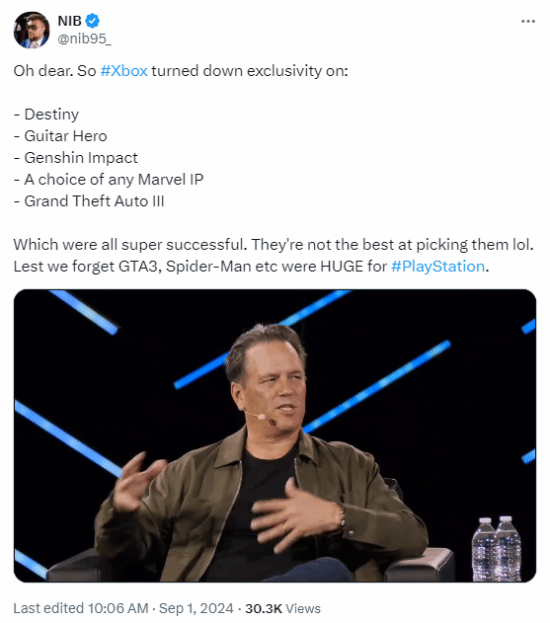Click the 'A choice of any Marvel IP' line
Screen dimensions: 550x623
click(x=108, y=180)
